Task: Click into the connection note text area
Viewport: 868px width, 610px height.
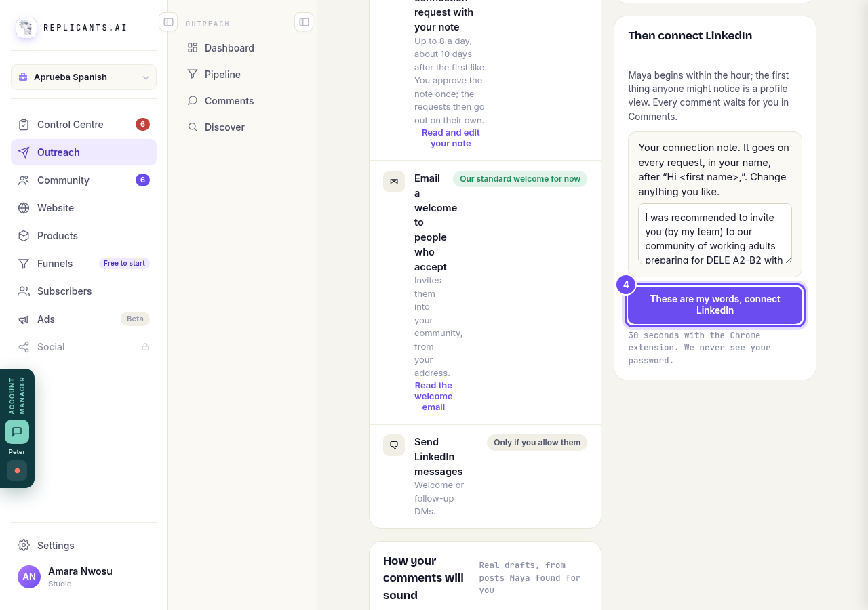Action: point(715,234)
